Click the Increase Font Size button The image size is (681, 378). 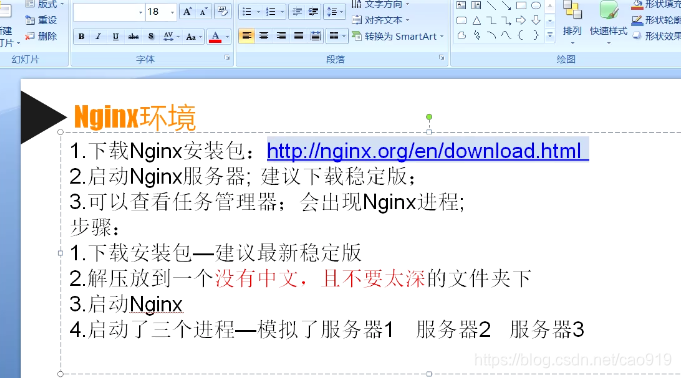pos(187,12)
